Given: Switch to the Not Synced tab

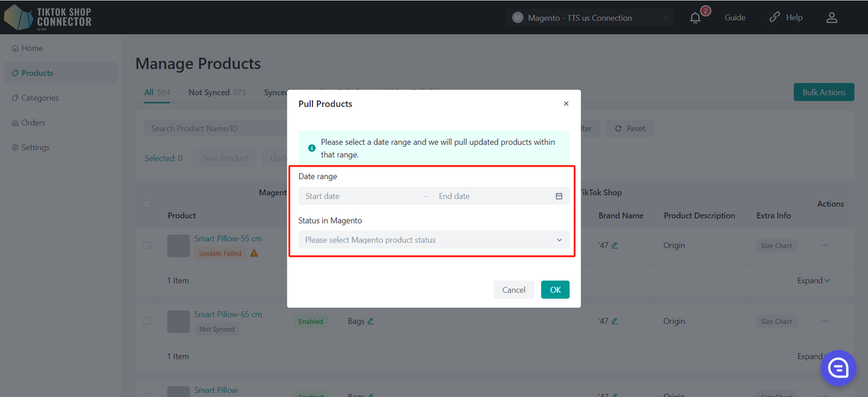Looking at the screenshot, I should [x=209, y=92].
